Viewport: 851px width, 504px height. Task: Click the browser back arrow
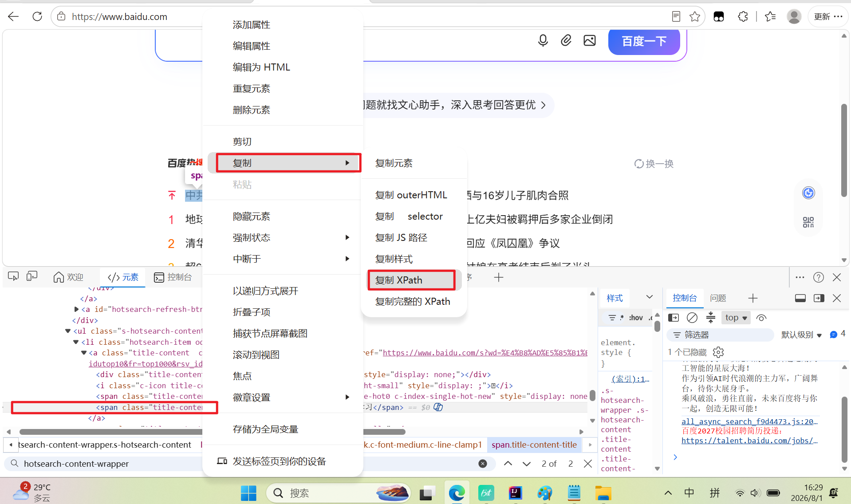coord(13,17)
